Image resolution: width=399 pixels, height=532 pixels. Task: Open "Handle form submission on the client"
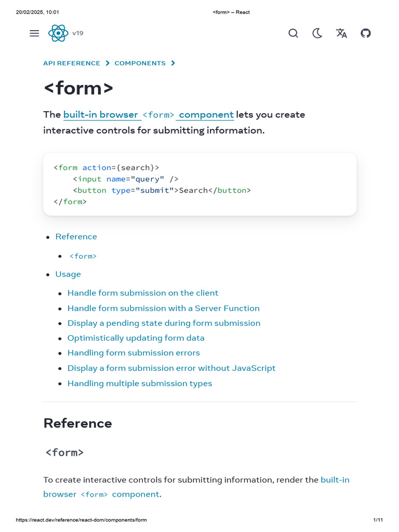coord(142,293)
